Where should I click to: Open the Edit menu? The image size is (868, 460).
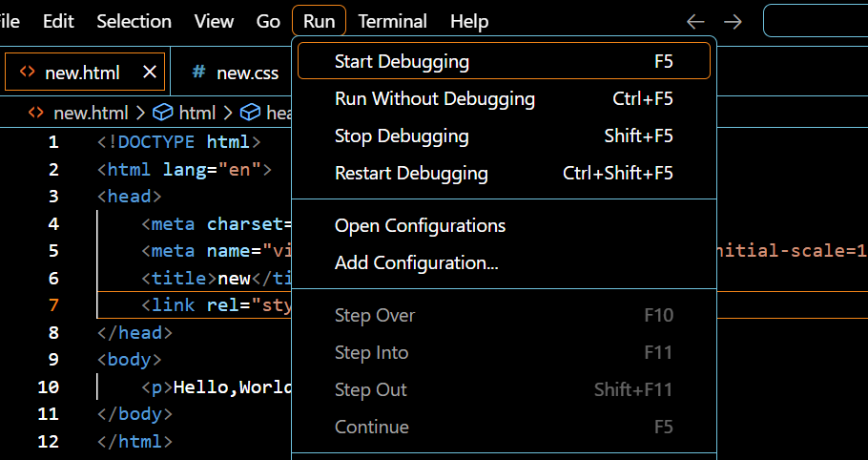point(58,21)
